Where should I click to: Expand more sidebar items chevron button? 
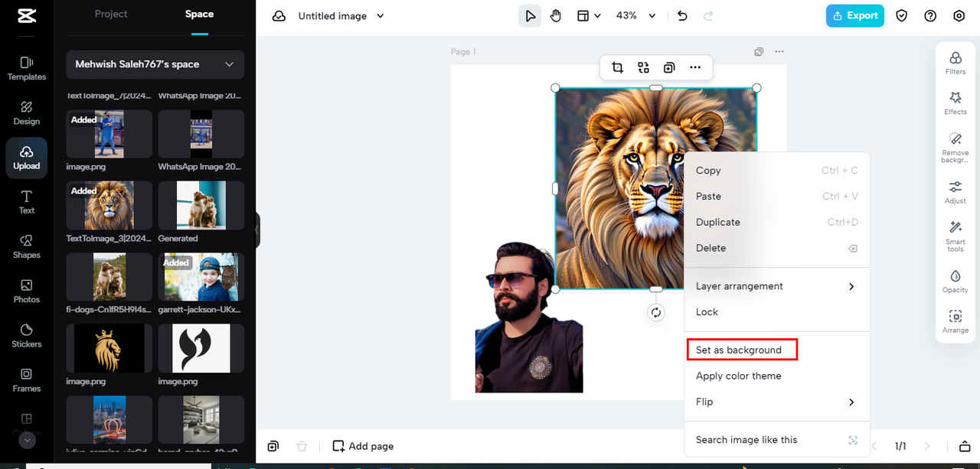(x=27, y=440)
